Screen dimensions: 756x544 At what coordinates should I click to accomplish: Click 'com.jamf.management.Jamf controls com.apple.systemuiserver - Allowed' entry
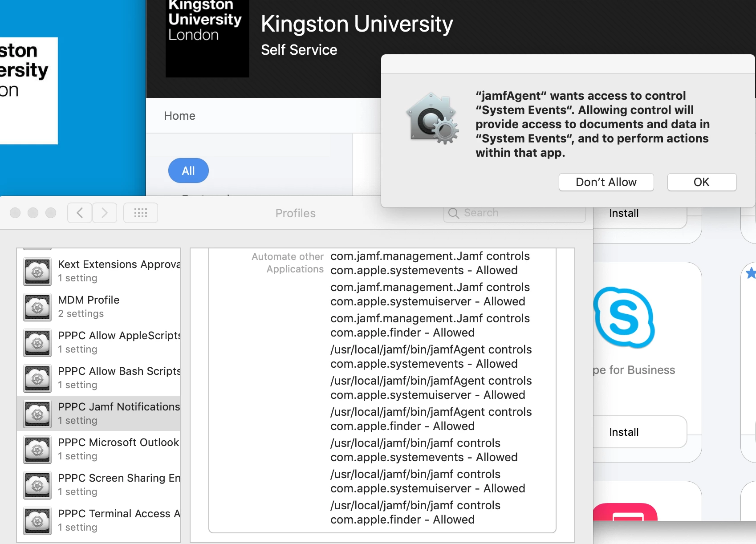tap(430, 294)
